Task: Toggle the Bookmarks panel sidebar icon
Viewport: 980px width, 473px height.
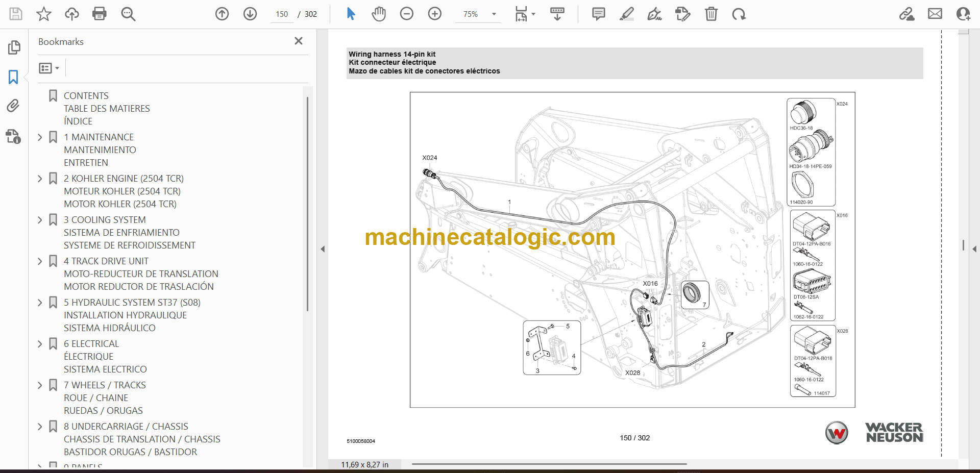Action: [14, 77]
